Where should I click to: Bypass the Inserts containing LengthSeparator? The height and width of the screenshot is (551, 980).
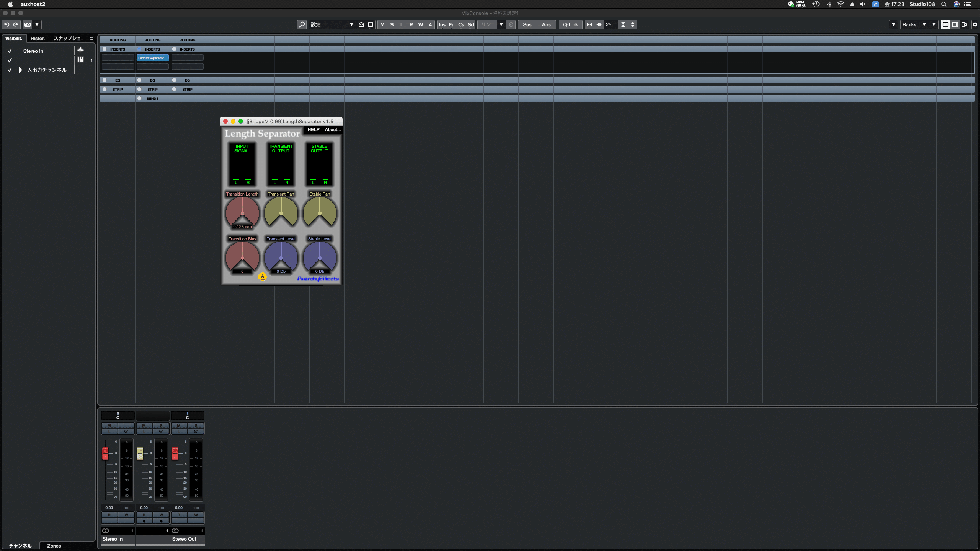(x=139, y=49)
